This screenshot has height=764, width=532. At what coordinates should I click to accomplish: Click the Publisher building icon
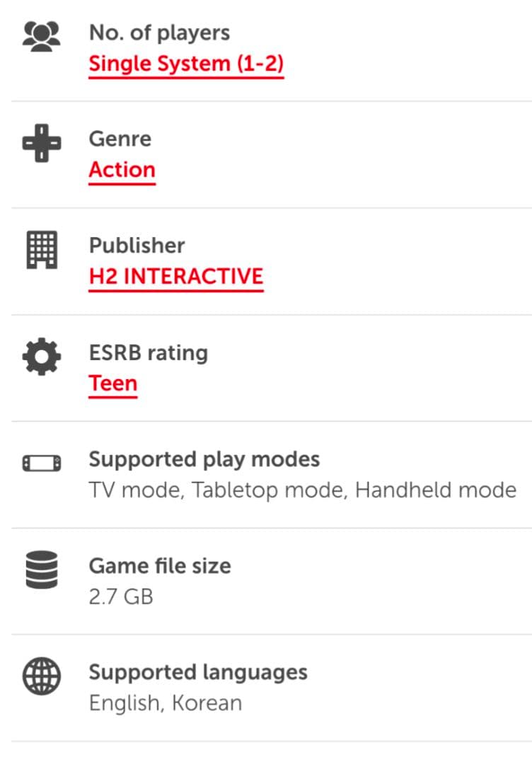pyautogui.click(x=42, y=250)
